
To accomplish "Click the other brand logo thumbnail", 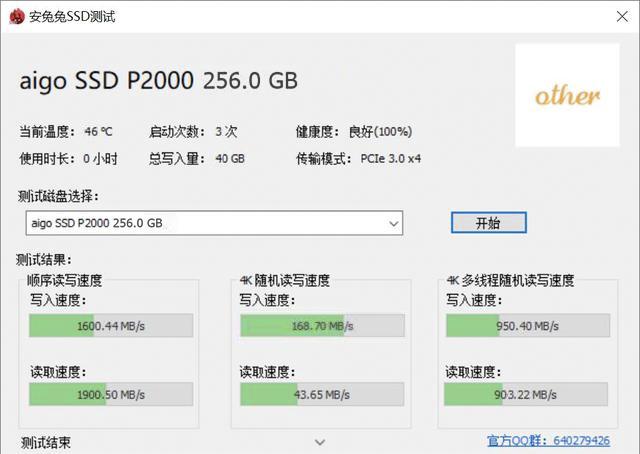I will click(567, 95).
